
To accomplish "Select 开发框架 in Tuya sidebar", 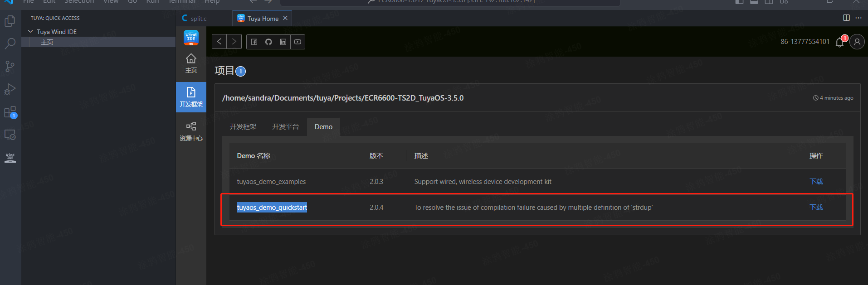I will coord(191,97).
